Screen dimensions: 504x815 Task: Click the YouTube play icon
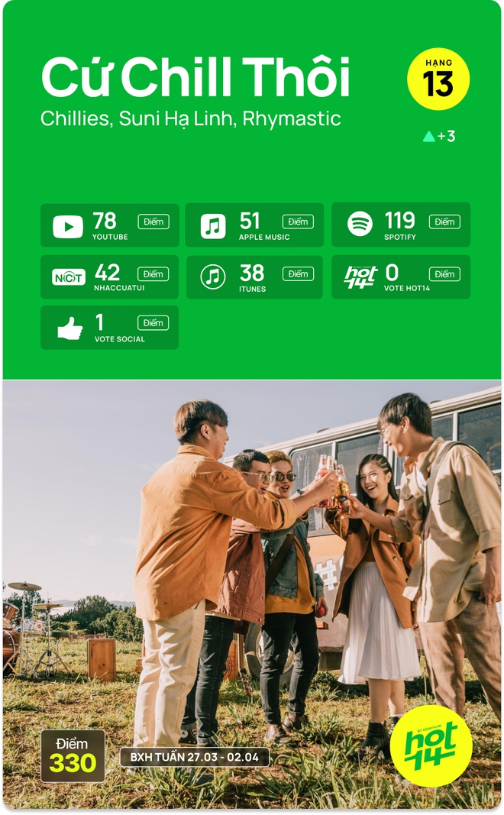(x=67, y=226)
